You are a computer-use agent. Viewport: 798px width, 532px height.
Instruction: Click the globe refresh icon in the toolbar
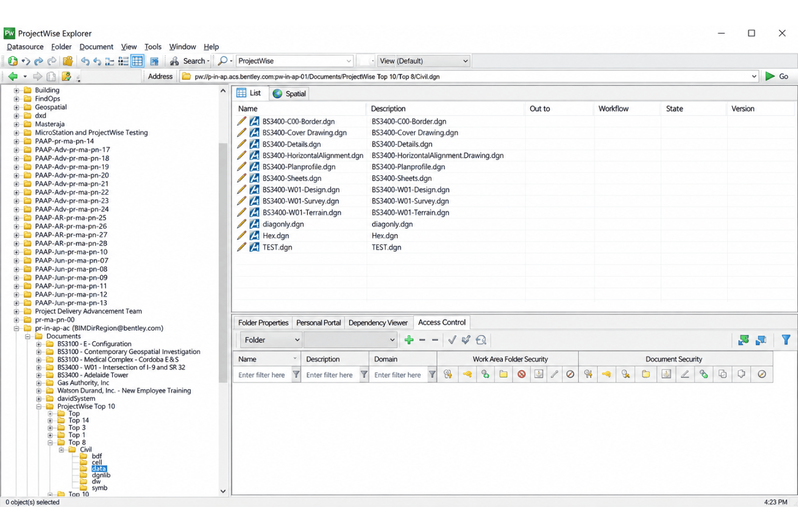[13, 61]
